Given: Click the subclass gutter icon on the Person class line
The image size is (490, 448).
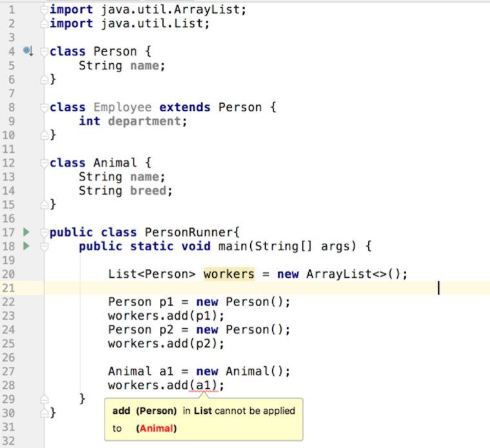Looking at the screenshot, I should [27, 50].
